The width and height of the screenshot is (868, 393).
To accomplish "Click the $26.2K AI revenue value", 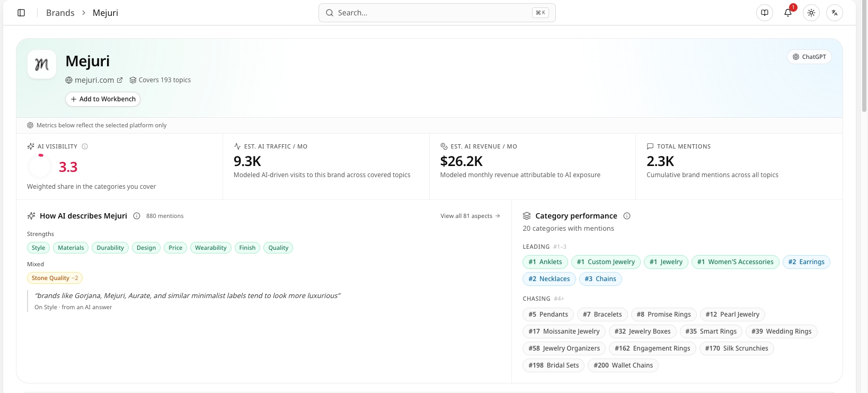I will (x=462, y=161).
